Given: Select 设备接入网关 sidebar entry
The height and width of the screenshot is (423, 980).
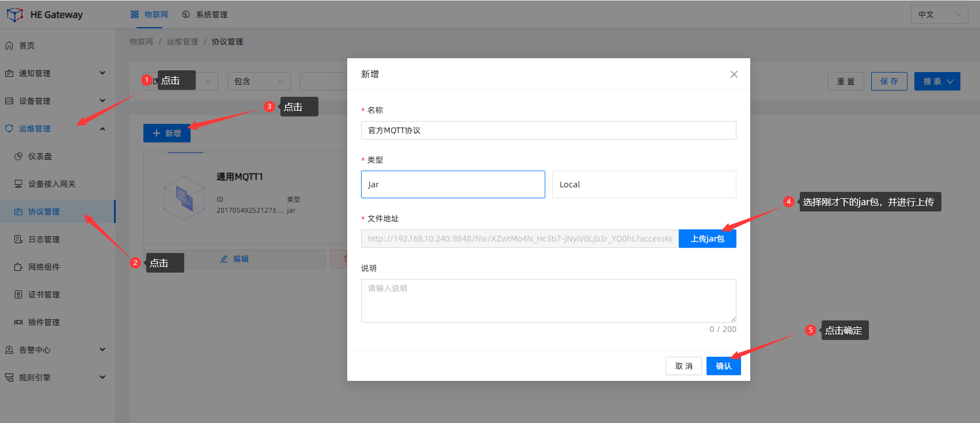Looking at the screenshot, I should [x=52, y=184].
